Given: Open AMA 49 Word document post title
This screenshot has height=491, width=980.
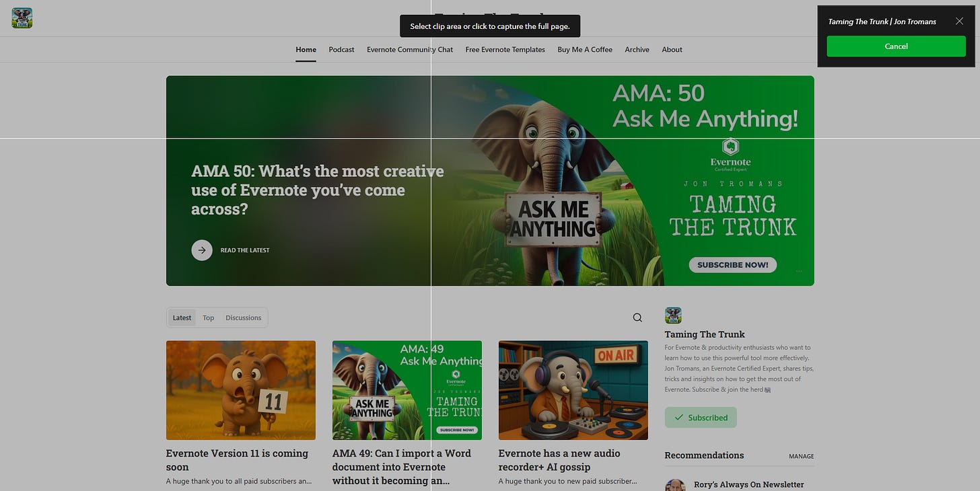Looking at the screenshot, I should point(402,467).
